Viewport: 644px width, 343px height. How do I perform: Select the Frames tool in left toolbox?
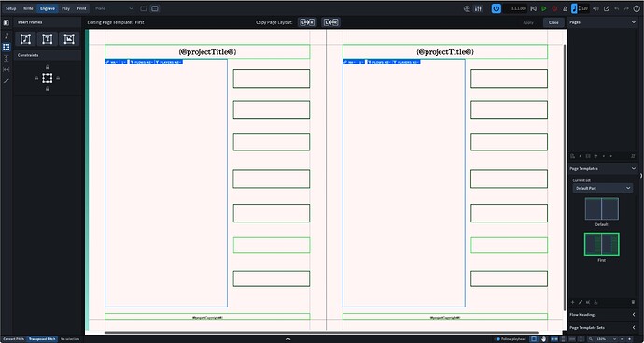[x=7, y=48]
